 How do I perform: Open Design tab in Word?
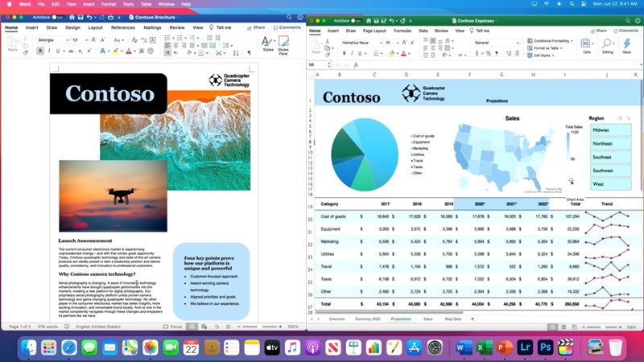72,27
